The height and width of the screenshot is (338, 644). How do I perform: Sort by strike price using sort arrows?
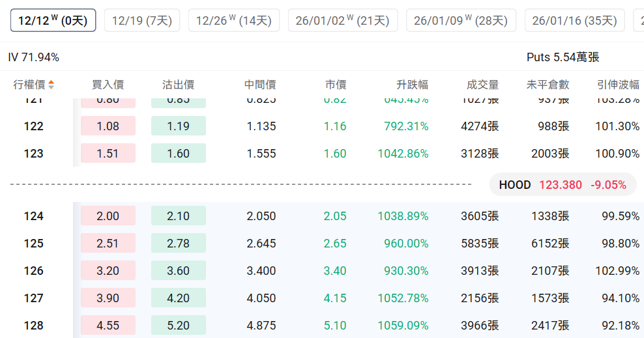coord(51,85)
